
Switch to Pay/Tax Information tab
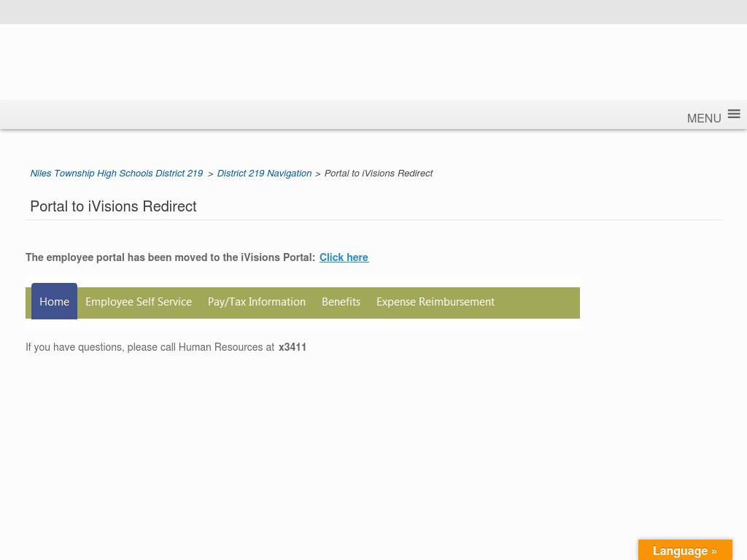[x=257, y=302]
